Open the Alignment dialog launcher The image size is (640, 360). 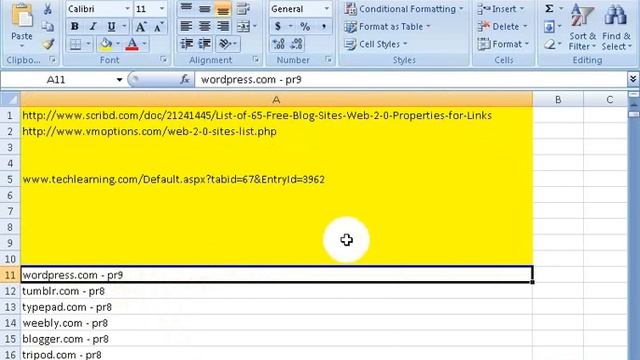click(256, 60)
